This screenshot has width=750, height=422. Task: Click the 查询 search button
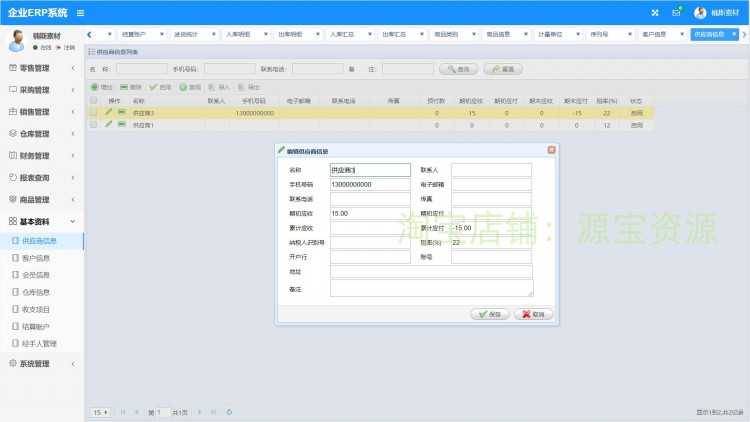(x=458, y=69)
